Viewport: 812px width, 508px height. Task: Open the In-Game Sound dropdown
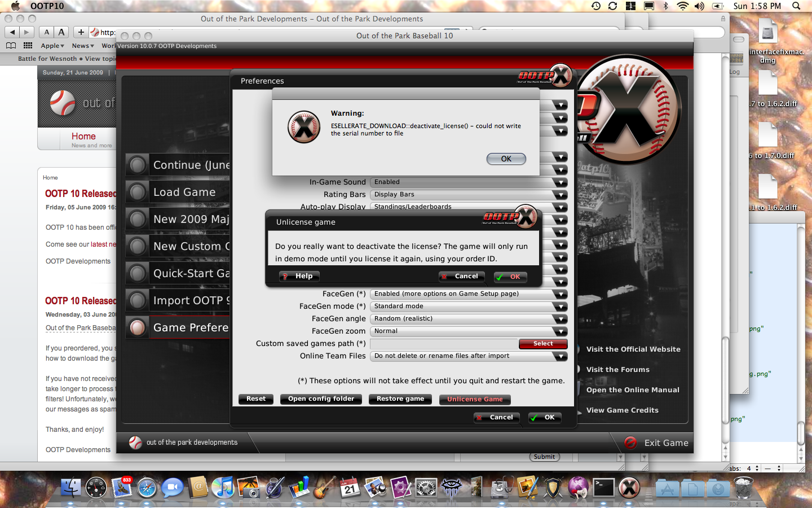click(x=469, y=182)
